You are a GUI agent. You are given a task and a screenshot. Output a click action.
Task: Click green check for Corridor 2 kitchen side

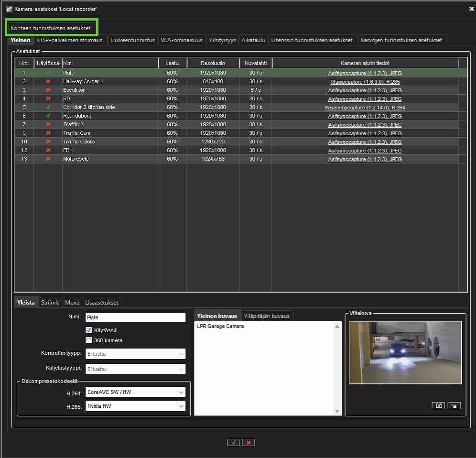point(48,107)
